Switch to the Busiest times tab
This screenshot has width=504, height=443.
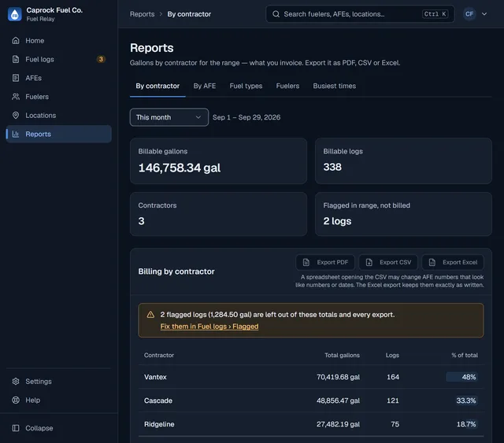334,86
